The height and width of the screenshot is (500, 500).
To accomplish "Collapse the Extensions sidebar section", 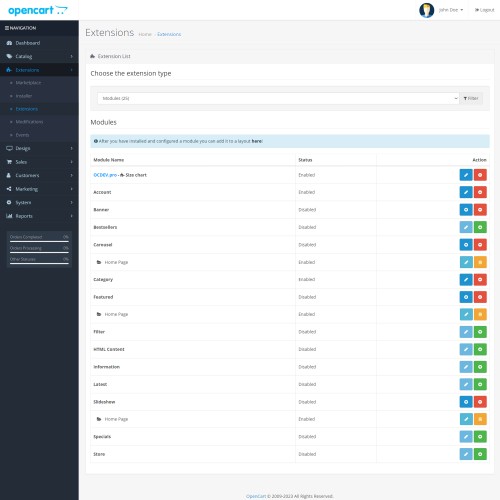I will point(39,70).
